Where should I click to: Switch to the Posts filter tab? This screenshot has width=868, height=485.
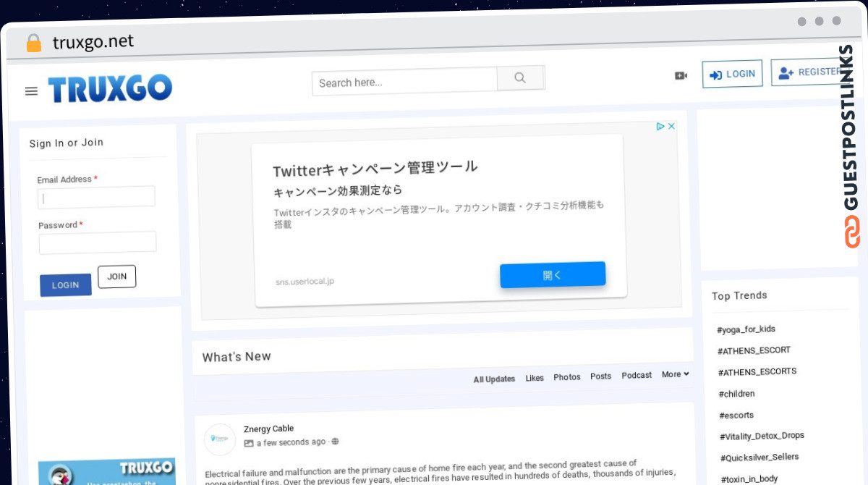click(600, 376)
